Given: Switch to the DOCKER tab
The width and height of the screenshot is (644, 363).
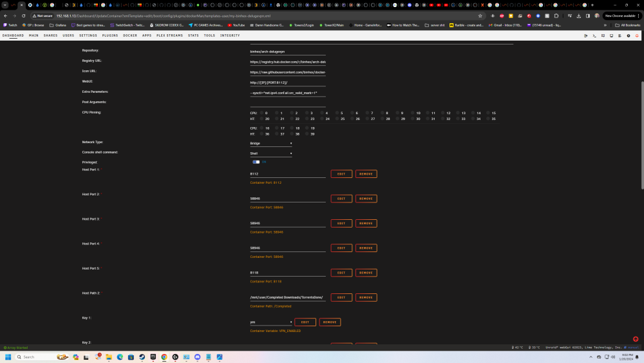Looking at the screenshot, I should click(130, 35).
